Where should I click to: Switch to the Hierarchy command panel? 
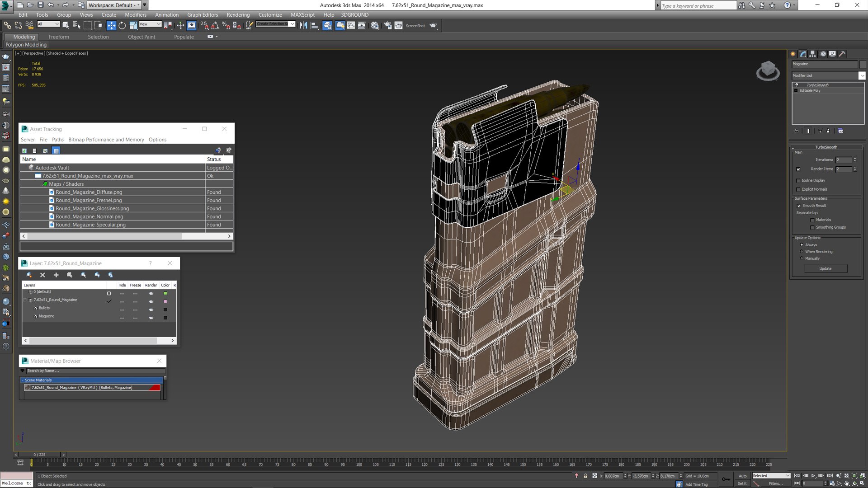[x=812, y=54]
